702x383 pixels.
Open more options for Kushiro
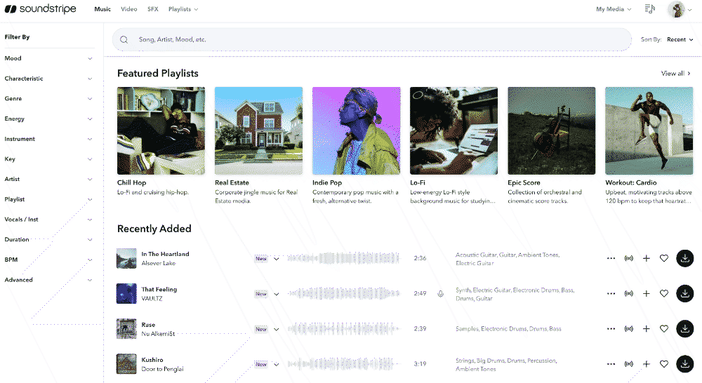[611, 364]
